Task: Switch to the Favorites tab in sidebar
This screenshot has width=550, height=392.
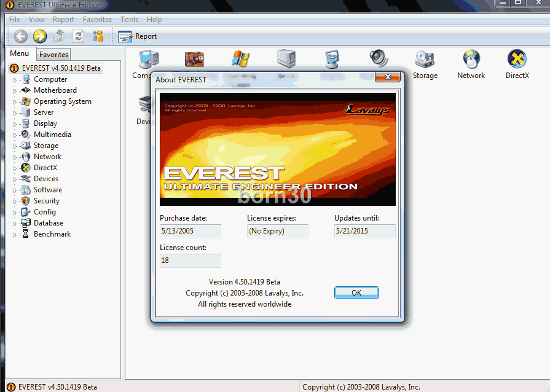Action: pyautogui.click(x=53, y=55)
